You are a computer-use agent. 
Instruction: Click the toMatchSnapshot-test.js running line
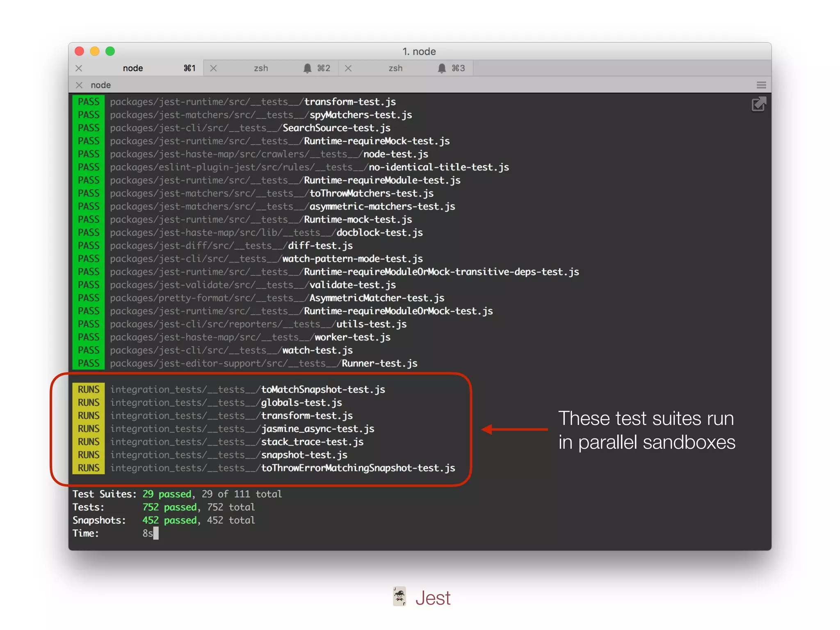[323, 389]
